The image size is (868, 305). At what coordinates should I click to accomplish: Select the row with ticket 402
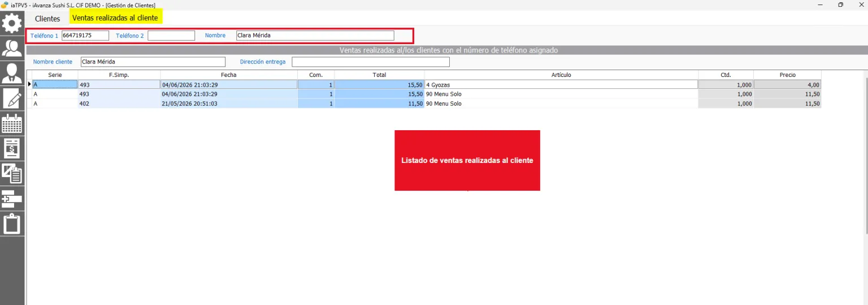tap(424, 104)
